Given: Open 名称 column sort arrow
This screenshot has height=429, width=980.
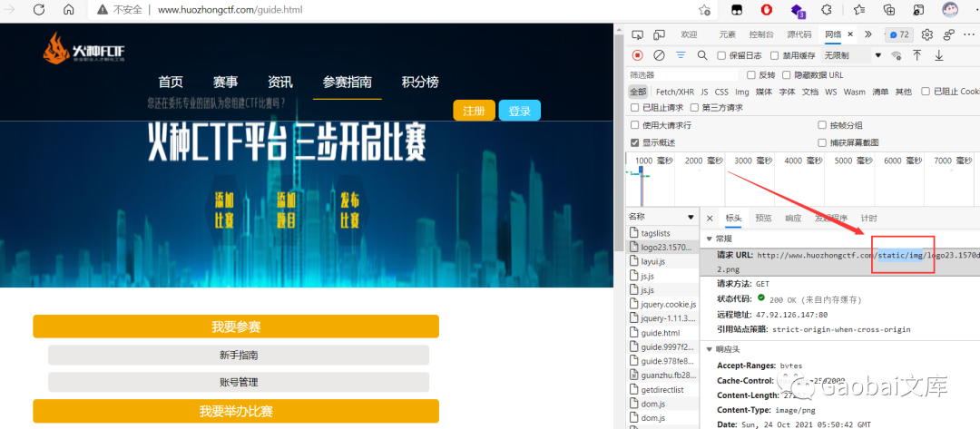Looking at the screenshot, I should [691, 217].
